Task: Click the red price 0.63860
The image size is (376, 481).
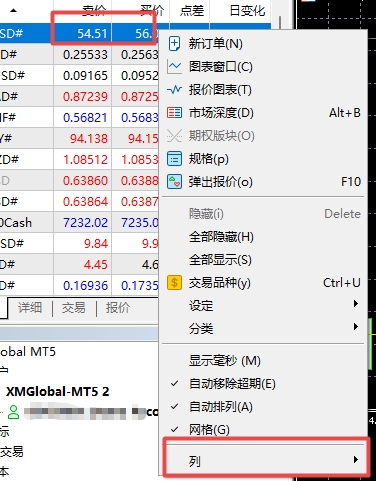Action: pyautogui.click(x=82, y=181)
